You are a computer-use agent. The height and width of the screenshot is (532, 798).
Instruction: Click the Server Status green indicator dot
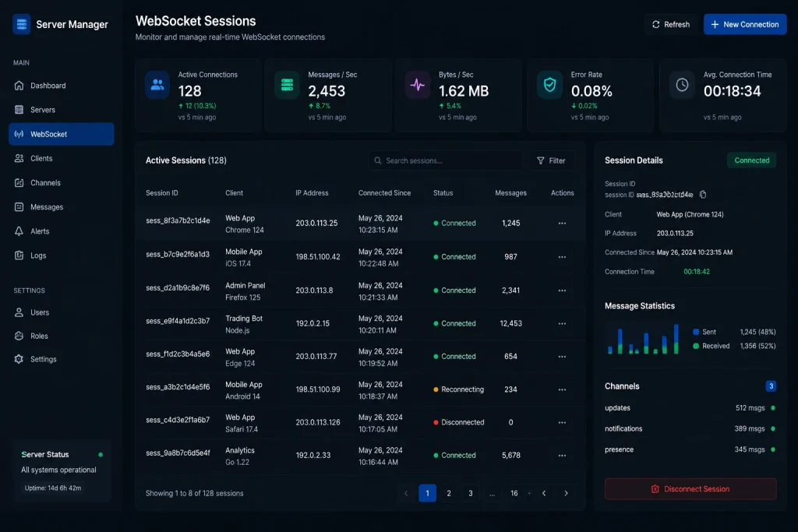click(101, 455)
